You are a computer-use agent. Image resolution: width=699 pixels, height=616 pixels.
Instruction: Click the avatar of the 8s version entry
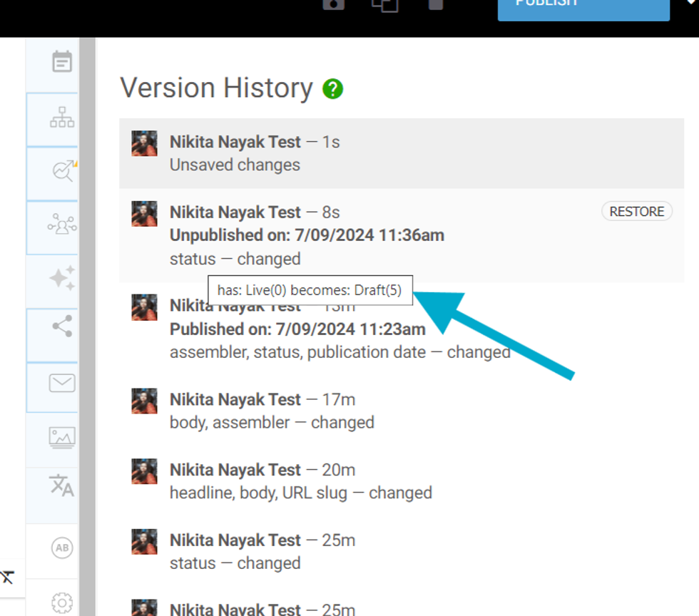(144, 214)
